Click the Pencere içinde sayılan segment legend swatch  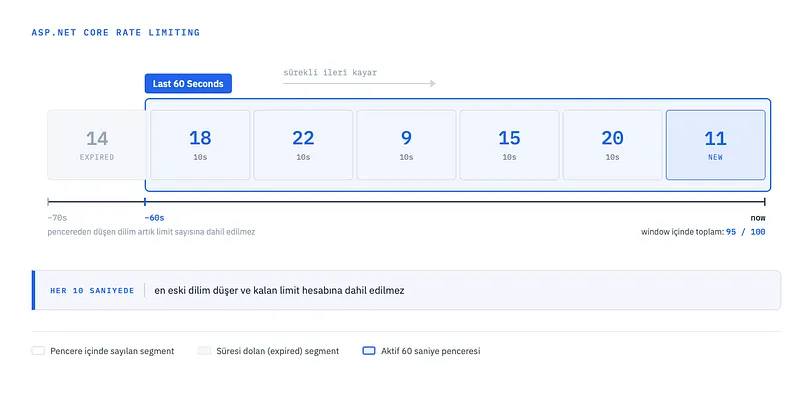point(38,351)
